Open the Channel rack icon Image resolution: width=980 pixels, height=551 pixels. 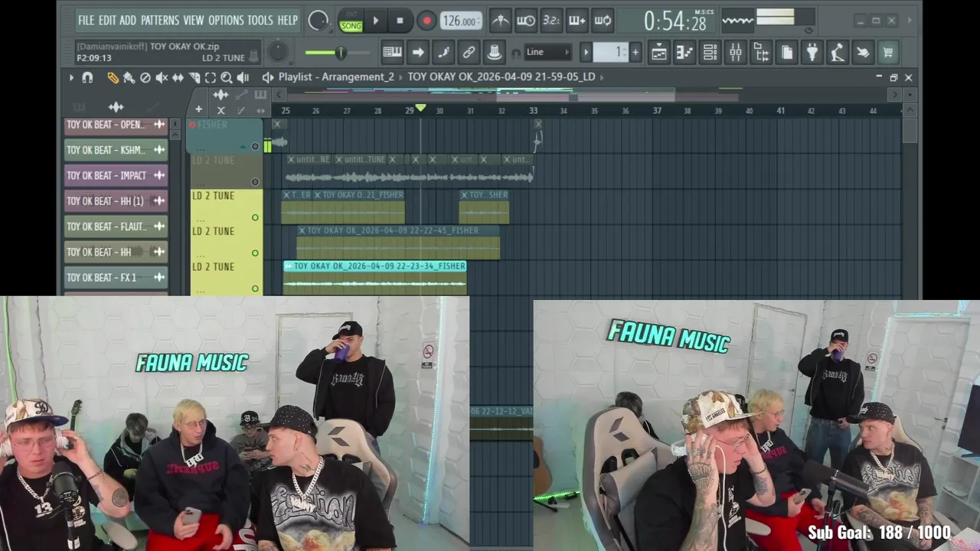pyautogui.click(x=710, y=52)
